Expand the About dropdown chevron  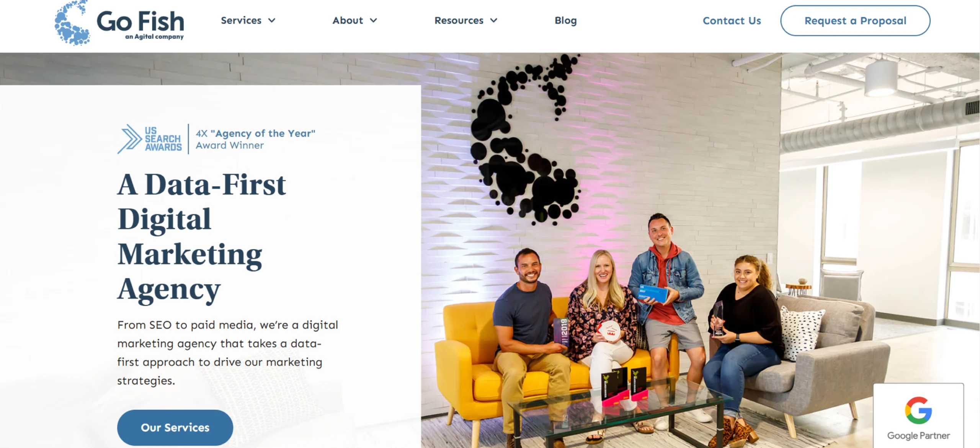pyautogui.click(x=373, y=21)
